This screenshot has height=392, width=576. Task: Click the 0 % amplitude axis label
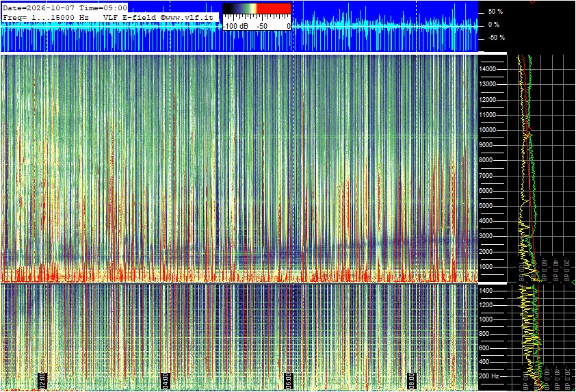click(x=494, y=25)
